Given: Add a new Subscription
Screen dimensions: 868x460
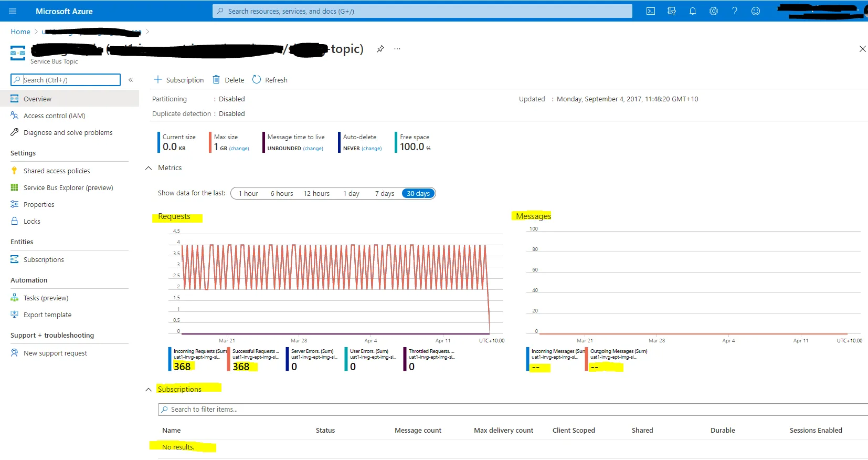Looking at the screenshot, I should coord(178,80).
